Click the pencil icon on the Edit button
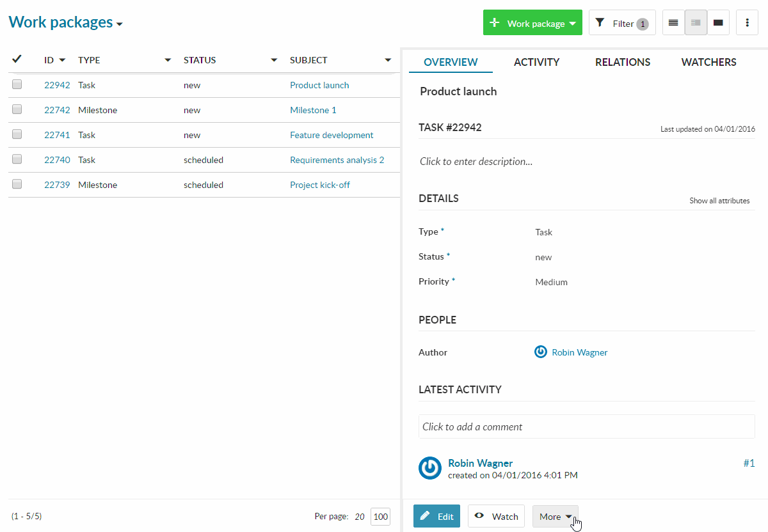 [425, 516]
